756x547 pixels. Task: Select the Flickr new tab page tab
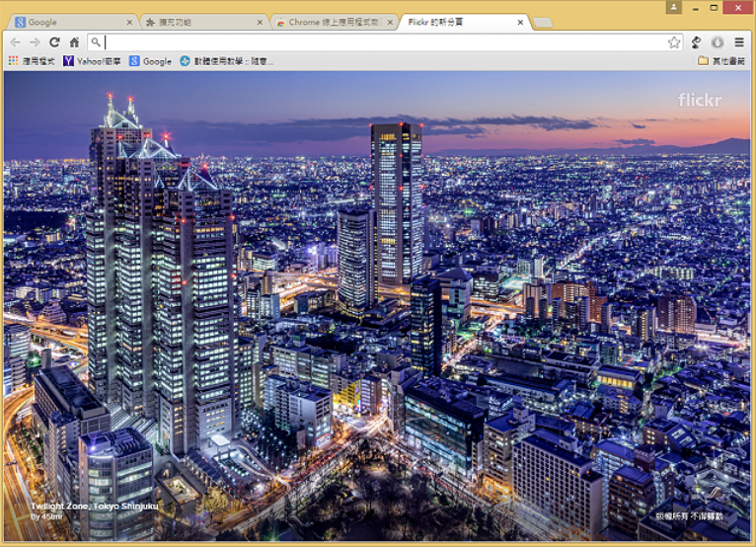pos(463,22)
